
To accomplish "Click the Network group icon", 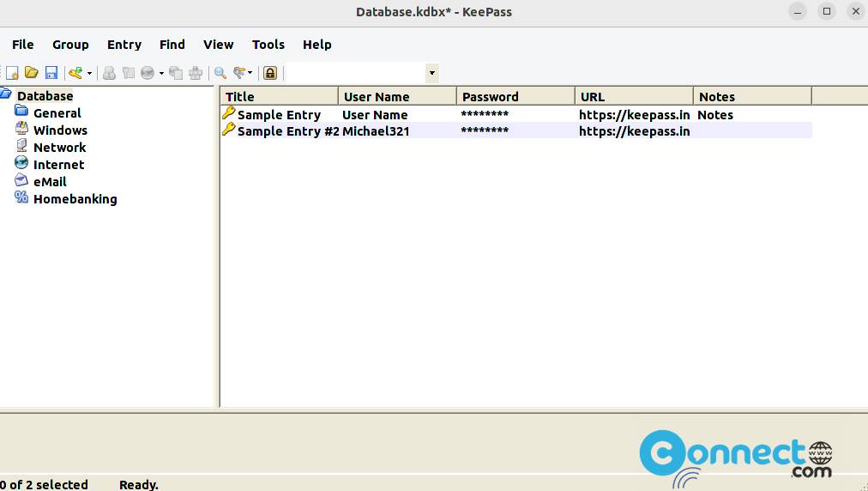I will coord(21,145).
